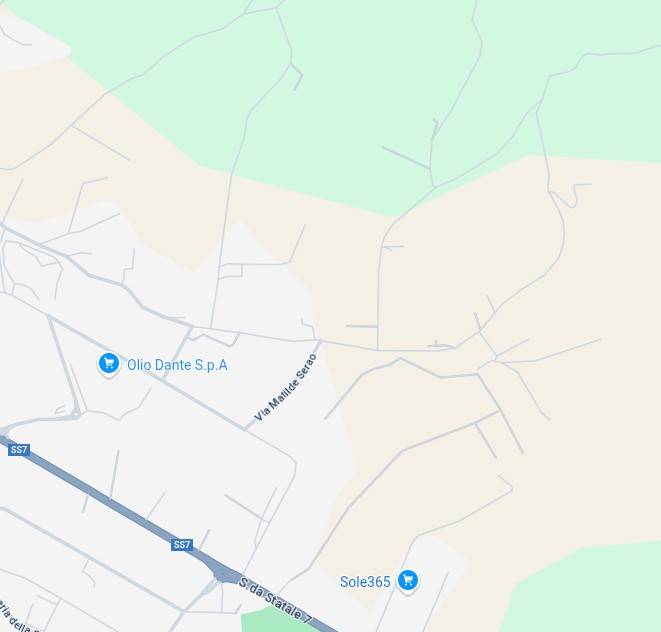The image size is (661, 632).
Task: Select the Via Matilde Serao street label
Action: pos(285,388)
